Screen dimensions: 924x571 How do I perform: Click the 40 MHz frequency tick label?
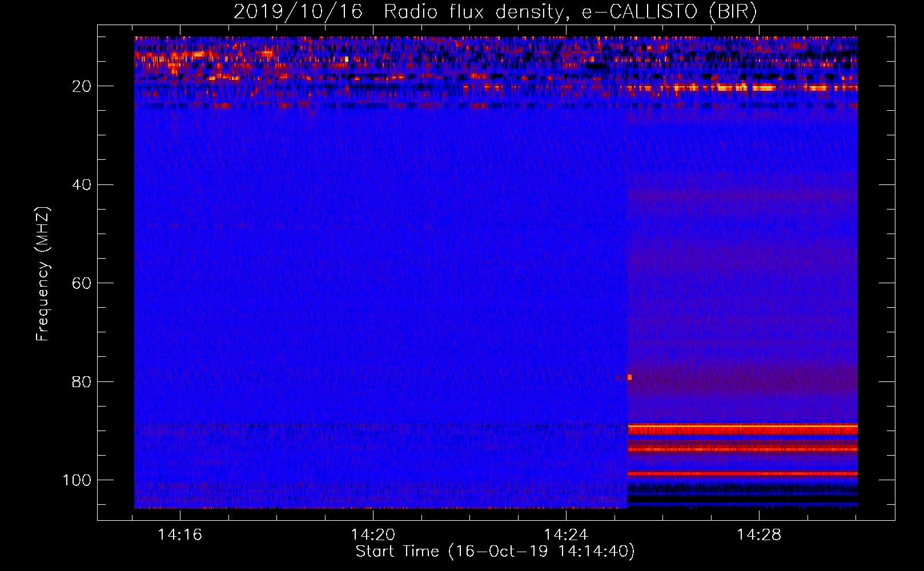point(82,184)
